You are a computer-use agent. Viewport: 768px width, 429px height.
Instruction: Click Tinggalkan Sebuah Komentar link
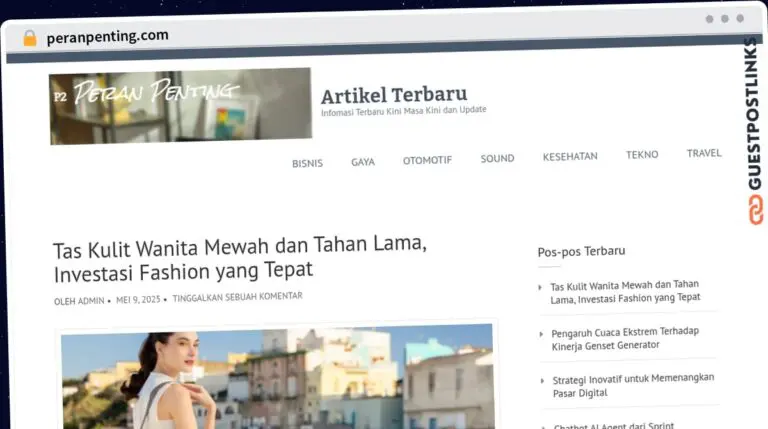[x=238, y=297]
